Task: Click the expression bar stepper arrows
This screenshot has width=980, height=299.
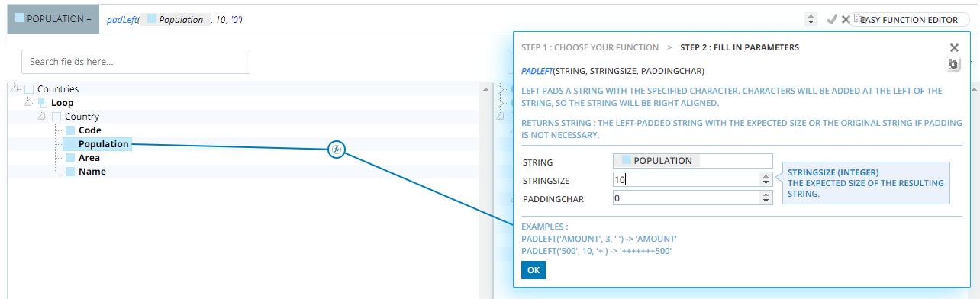Action: point(810,20)
